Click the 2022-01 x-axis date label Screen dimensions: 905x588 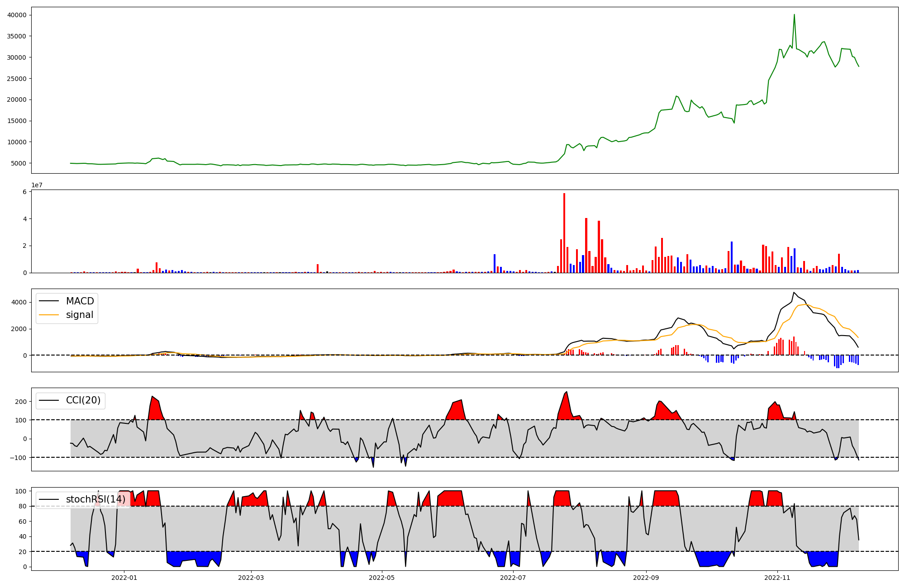click(x=124, y=578)
